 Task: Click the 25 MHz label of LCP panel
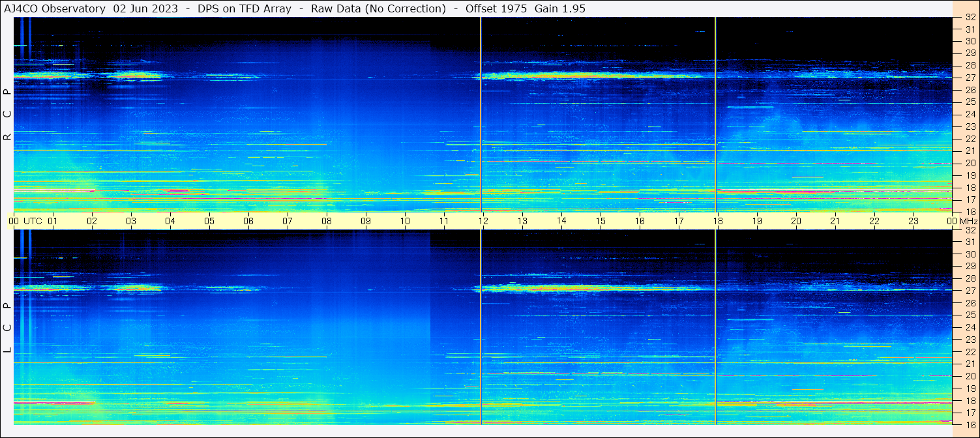click(x=970, y=315)
